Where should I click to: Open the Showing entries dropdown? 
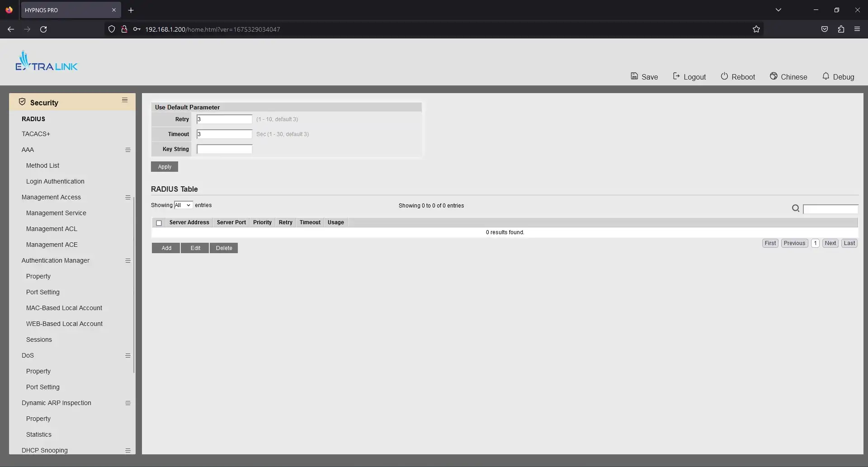183,205
